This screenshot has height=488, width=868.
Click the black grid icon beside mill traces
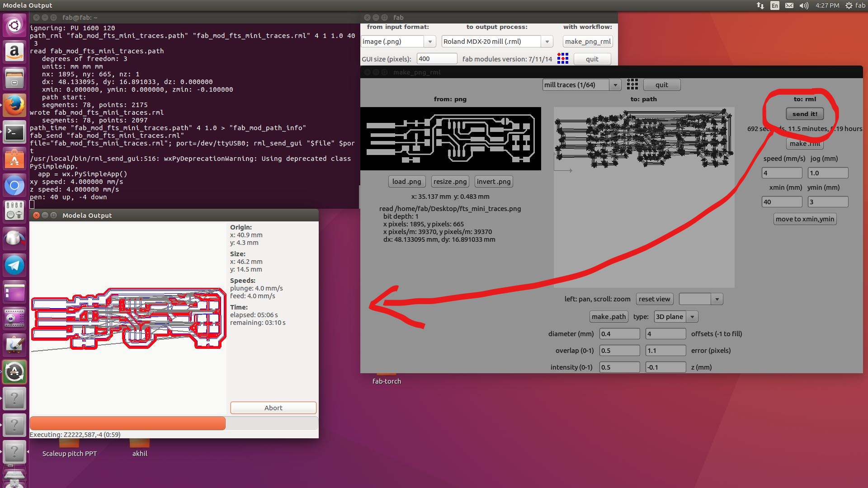tap(632, 84)
